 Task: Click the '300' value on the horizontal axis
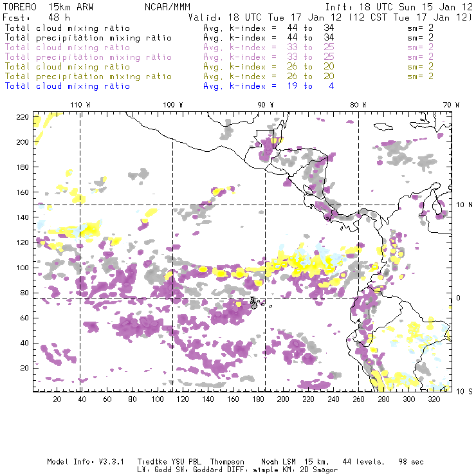(408, 399)
